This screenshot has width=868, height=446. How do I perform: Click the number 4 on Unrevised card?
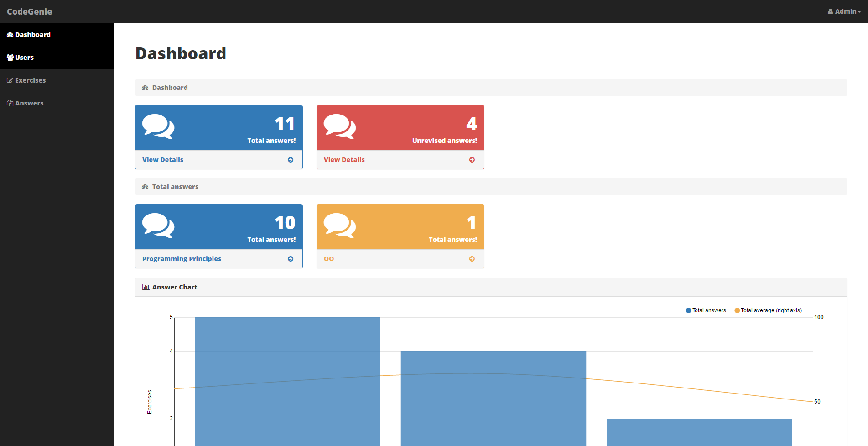(472, 124)
